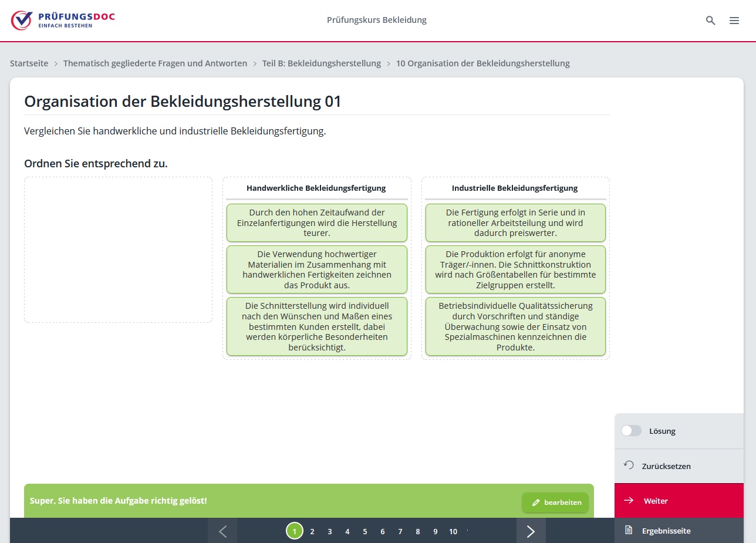Open the Ergebnisseite results page
Image resolution: width=756 pixels, height=543 pixels.
[x=679, y=531]
